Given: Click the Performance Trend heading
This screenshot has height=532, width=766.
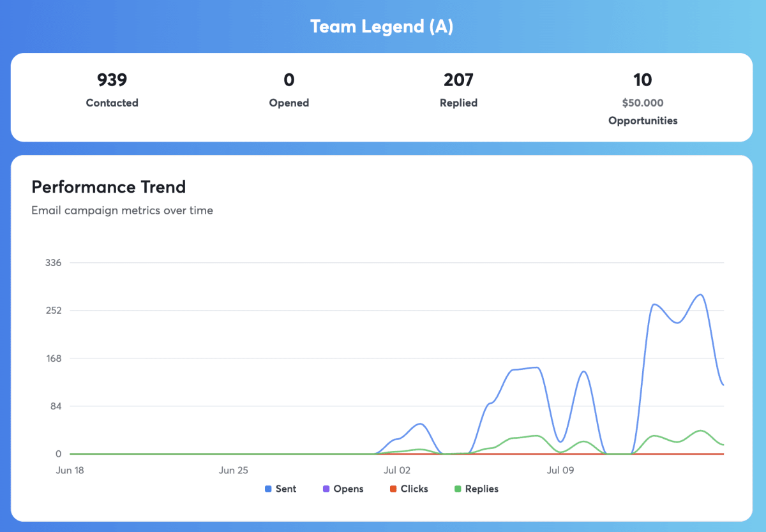Looking at the screenshot, I should click(x=109, y=187).
